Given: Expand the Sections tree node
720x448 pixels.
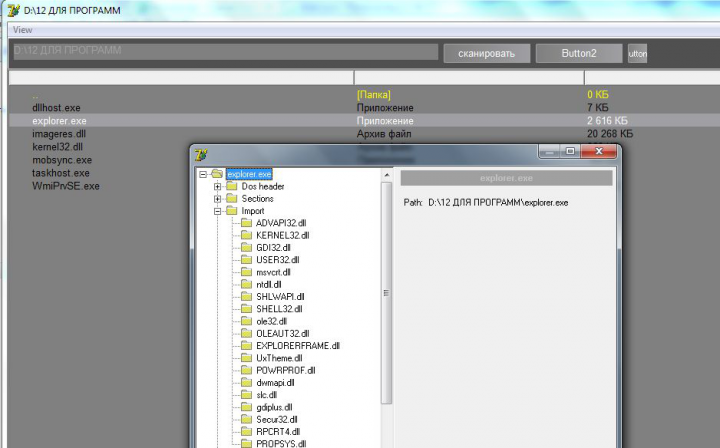Looking at the screenshot, I should [x=218, y=199].
